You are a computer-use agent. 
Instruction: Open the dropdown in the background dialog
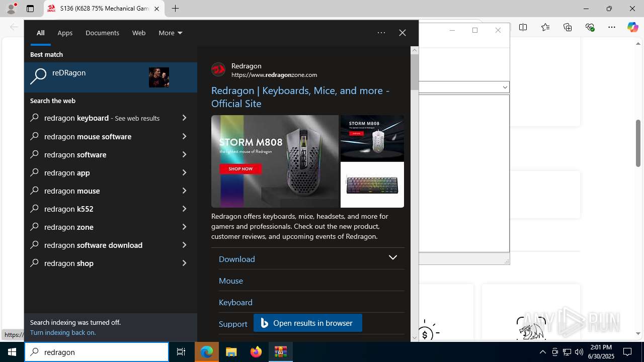(x=505, y=87)
